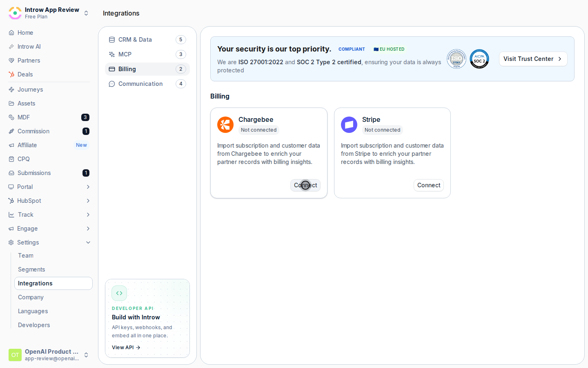Expand the Portal submenu chevron
Viewport: 588px width, 368px height.
88,187
